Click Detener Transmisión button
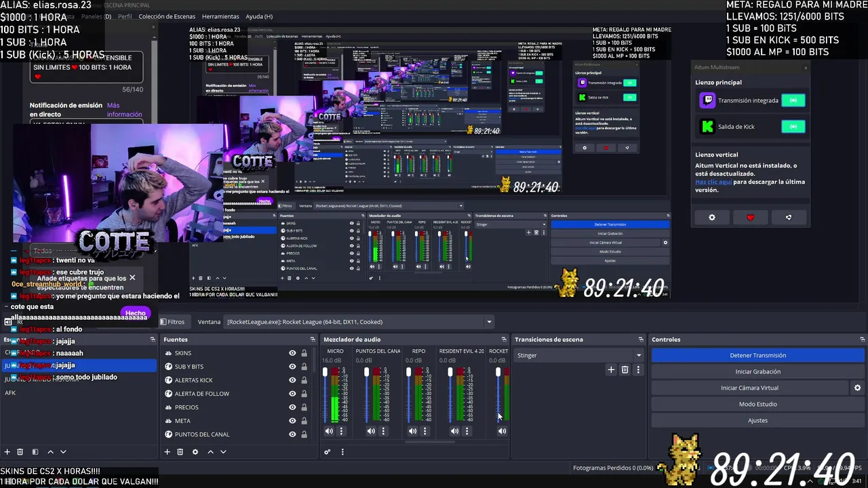Viewport: 868px width, 488px height. (757, 355)
